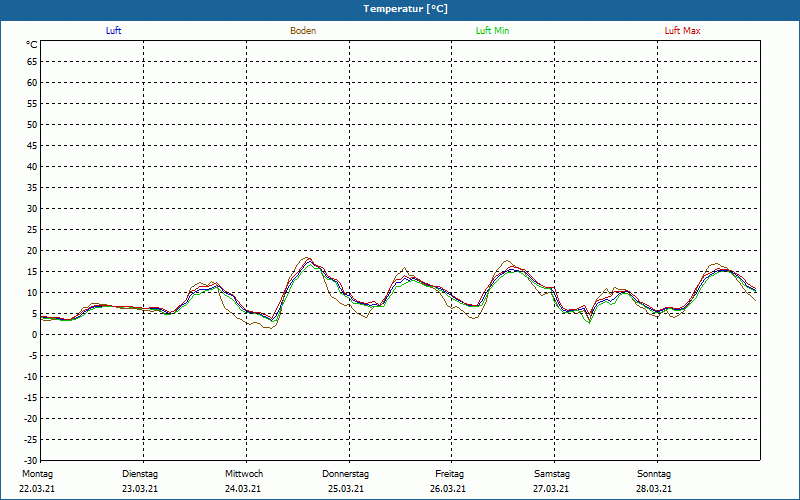Click the 'Boden' legend label
800x500 pixels.
click(303, 31)
